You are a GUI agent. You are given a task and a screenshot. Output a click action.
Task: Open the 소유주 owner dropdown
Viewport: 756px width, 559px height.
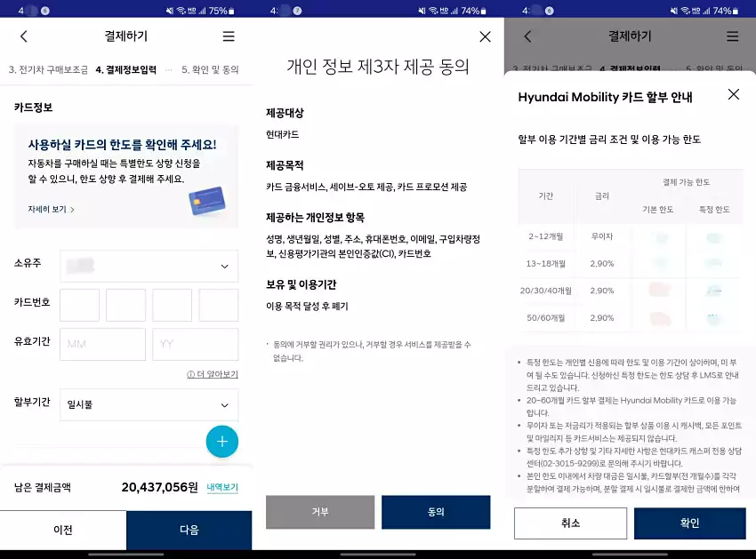[149, 266]
